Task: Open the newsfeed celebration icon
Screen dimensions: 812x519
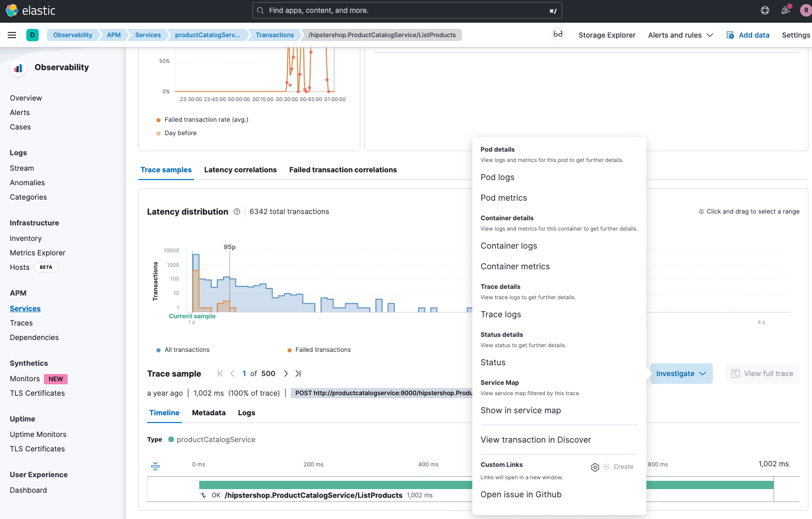Action: coord(785,10)
